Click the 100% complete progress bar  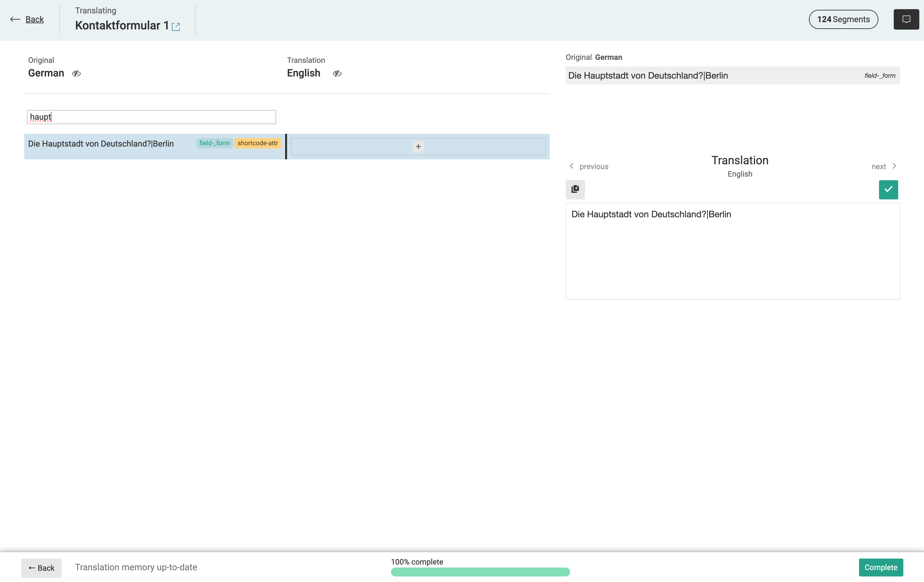(x=480, y=572)
